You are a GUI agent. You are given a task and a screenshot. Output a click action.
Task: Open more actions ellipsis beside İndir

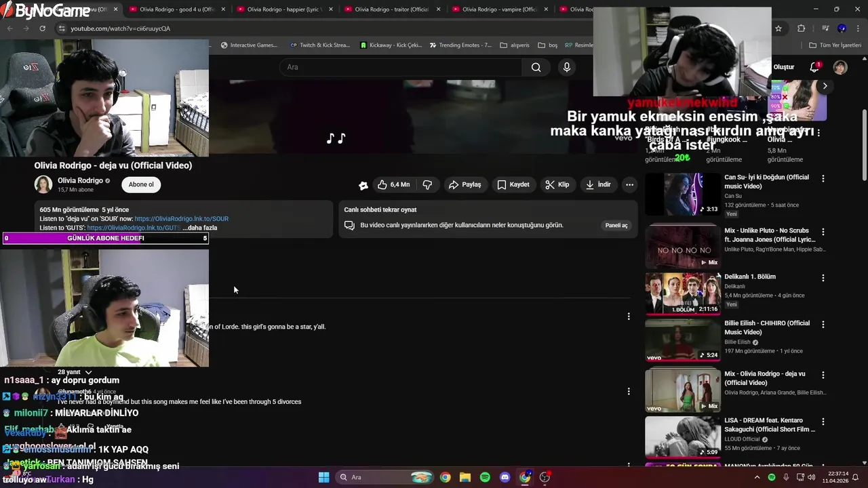click(629, 184)
